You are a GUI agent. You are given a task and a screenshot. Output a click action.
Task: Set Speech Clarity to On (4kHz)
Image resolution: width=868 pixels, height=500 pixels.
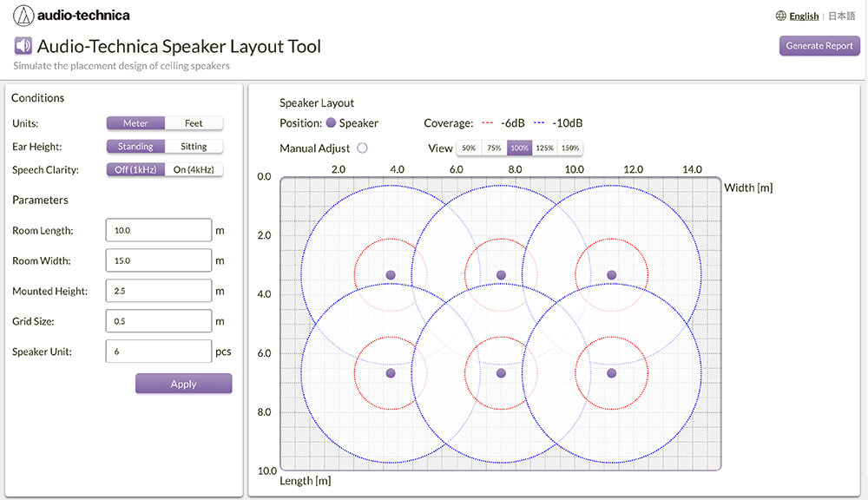point(194,169)
